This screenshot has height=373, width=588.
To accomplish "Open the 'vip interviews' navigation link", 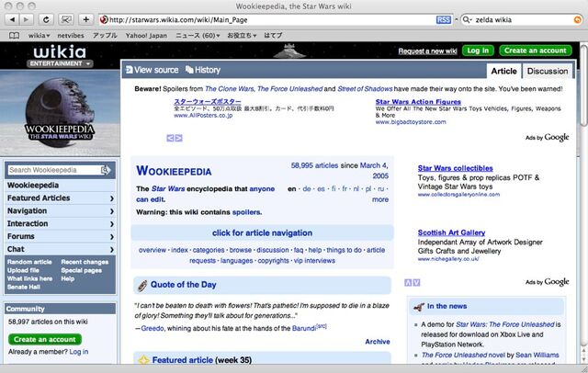I will tap(314, 261).
